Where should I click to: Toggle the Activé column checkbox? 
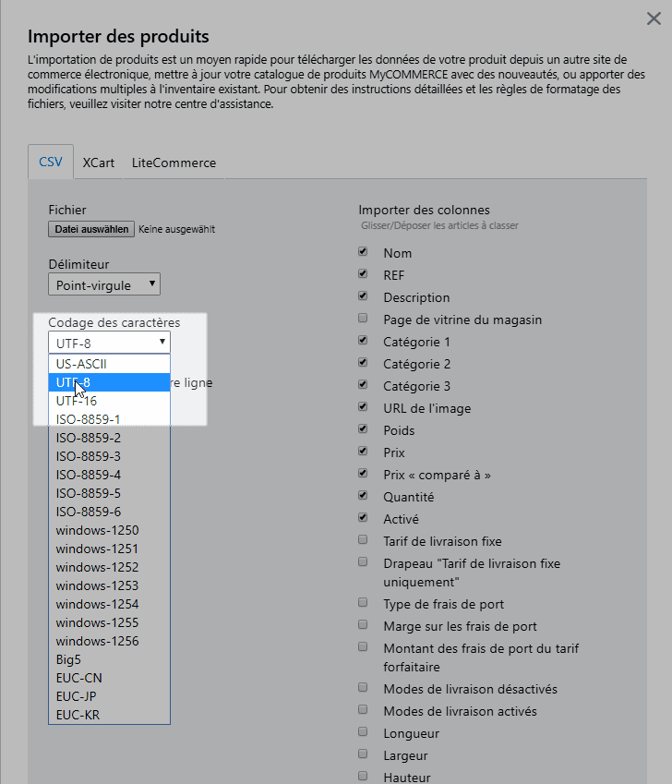(x=363, y=517)
